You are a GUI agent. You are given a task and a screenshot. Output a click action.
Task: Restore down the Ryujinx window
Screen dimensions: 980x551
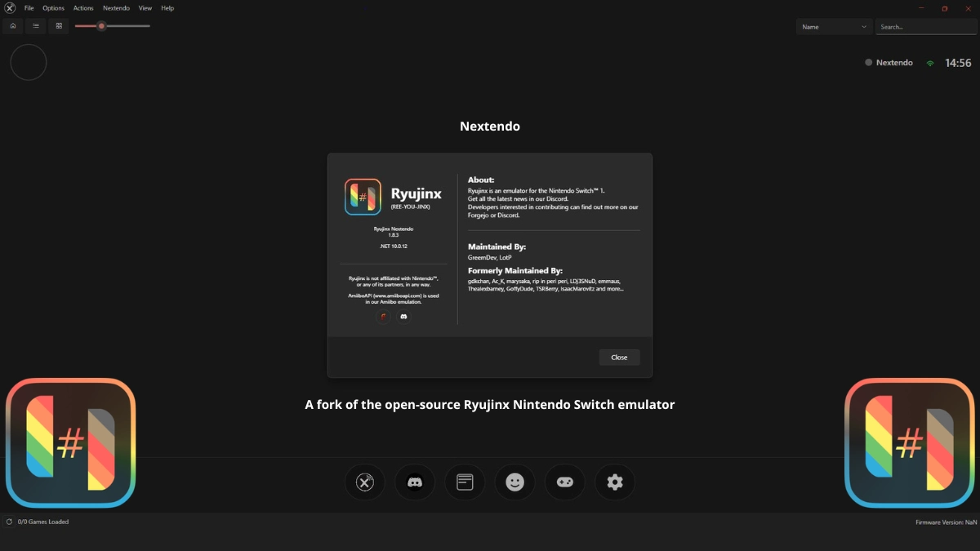click(944, 8)
